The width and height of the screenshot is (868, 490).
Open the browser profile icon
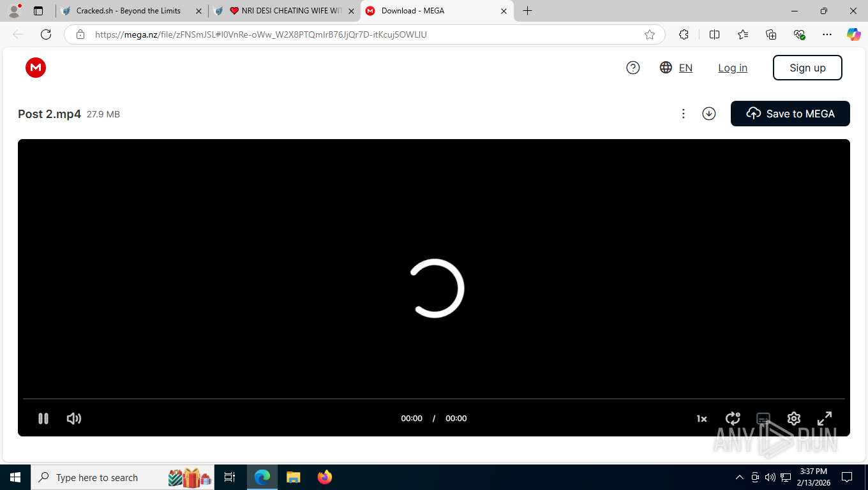coord(14,11)
